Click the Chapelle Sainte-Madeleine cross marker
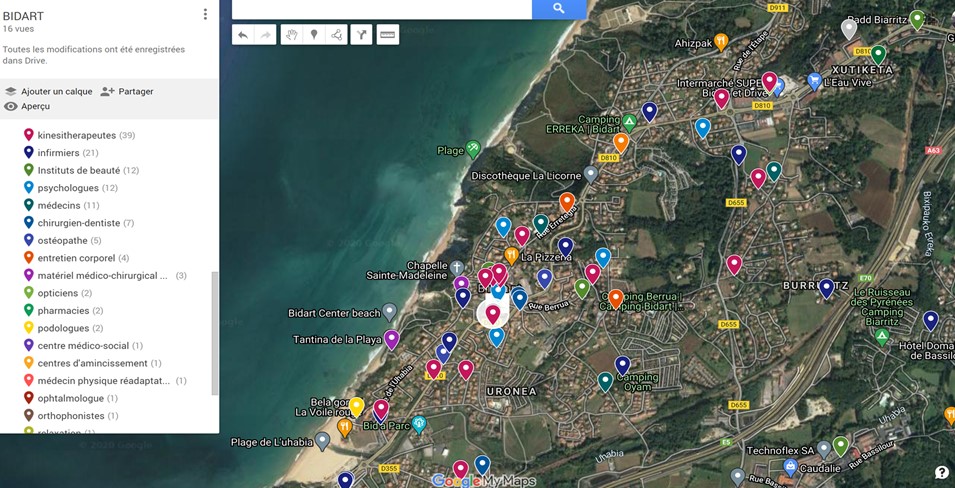 click(x=457, y=267)
